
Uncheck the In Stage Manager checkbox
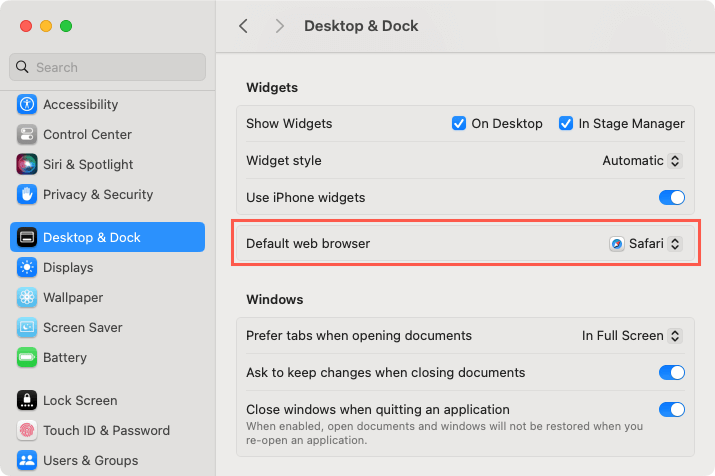pos(566,124)
